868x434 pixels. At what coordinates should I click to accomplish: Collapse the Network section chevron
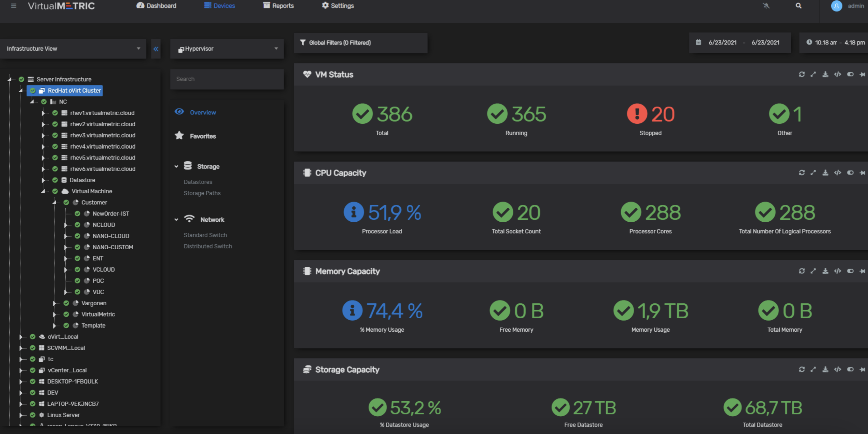point(176,219)
